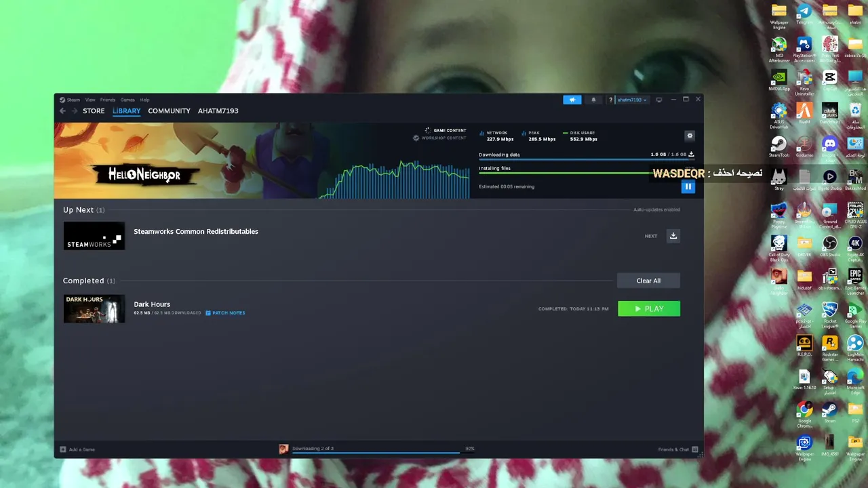The height and width of the screenshot is (488, 868).
Task: Open Epic Games Launcher desktop icon
Action: coord(855,281)
